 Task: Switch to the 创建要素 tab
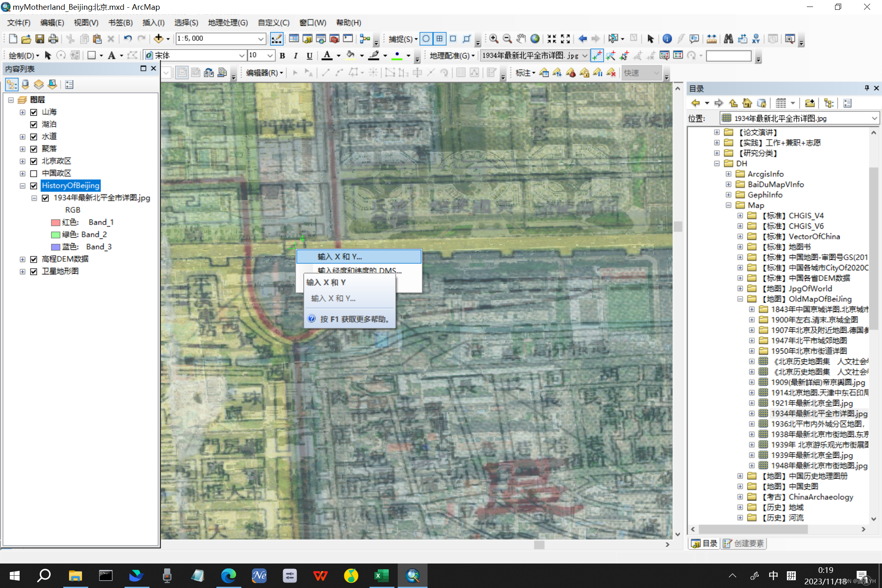(x=744, y=543)
